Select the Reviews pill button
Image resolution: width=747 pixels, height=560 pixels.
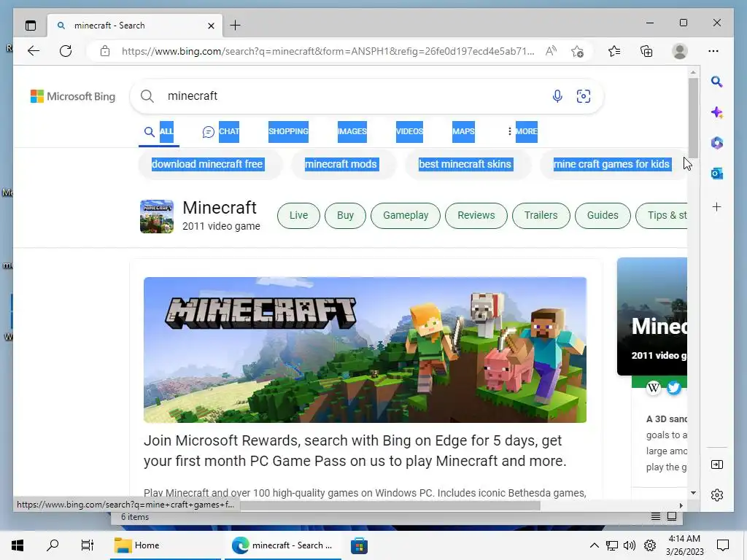click(x=476, y=215)
